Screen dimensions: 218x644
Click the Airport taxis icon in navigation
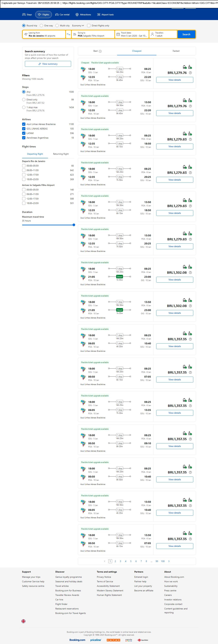pyautogui.click(x=99, y=15)
